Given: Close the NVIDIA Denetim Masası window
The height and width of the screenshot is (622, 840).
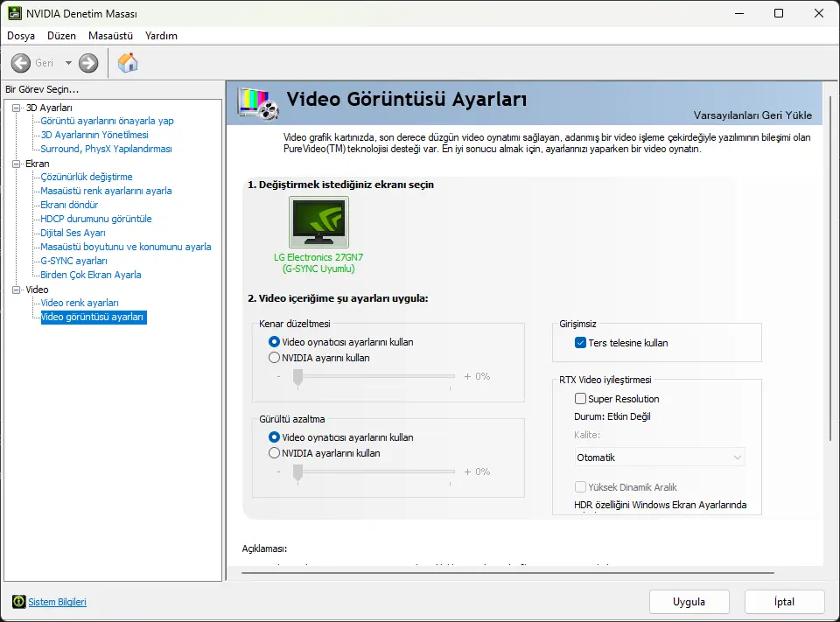Looking at the screenshot, I should [819, 13].
